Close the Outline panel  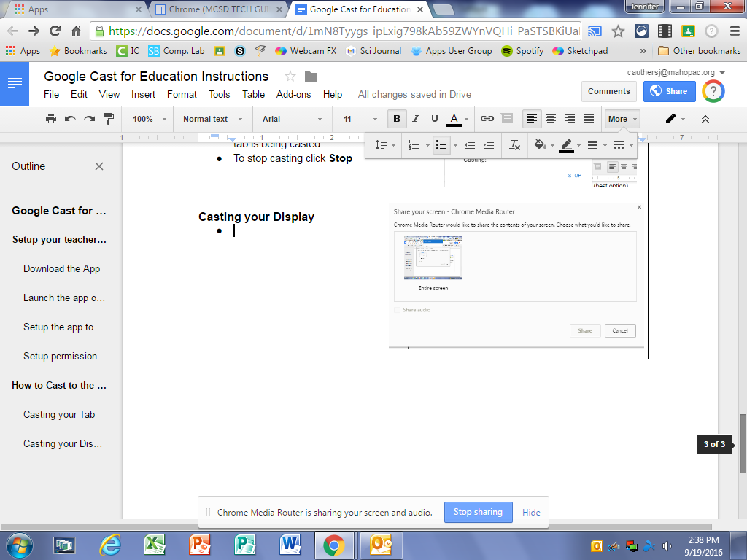tap(99, 166)
